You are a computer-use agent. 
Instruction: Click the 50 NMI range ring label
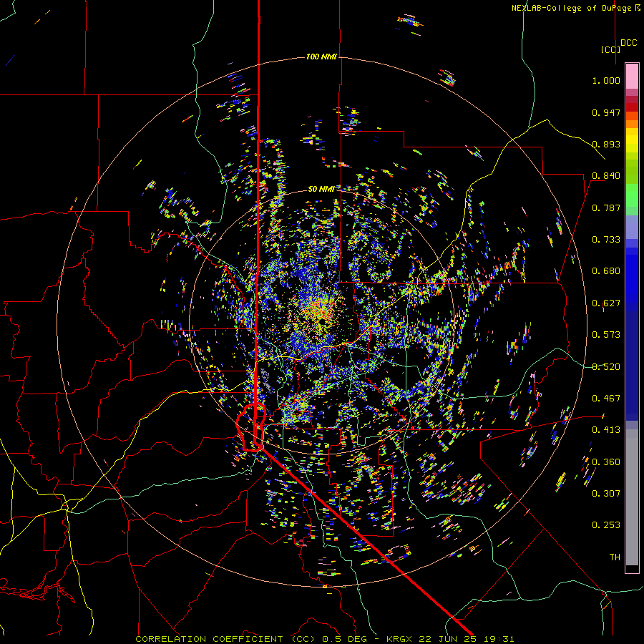click(321, 189)
